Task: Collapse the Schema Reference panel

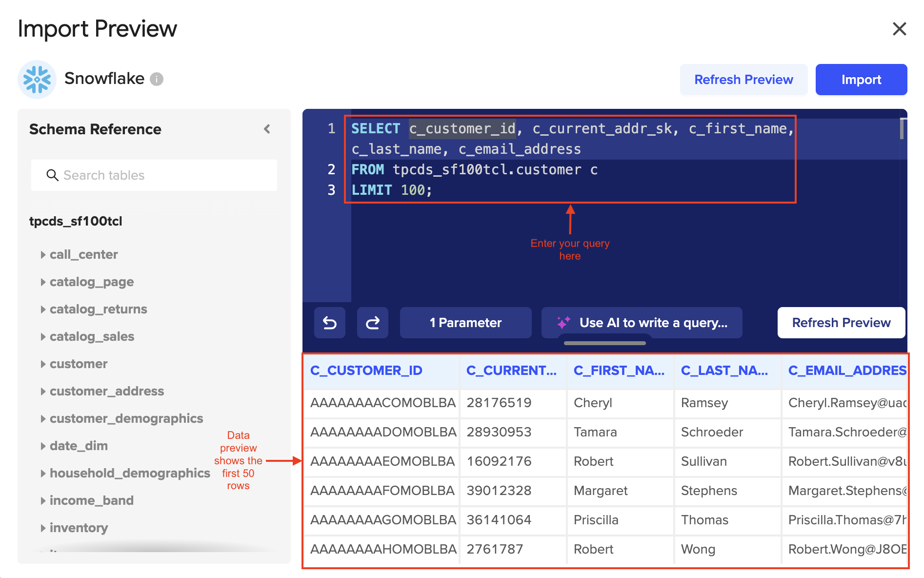Action: [x=267, y=129]
